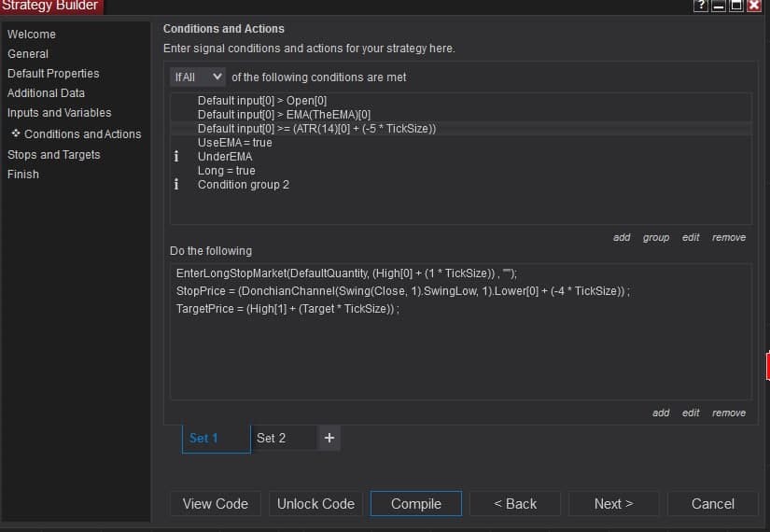Click 'remove' under the conditions list
This screenshot has width=770, height=532.
729,237
